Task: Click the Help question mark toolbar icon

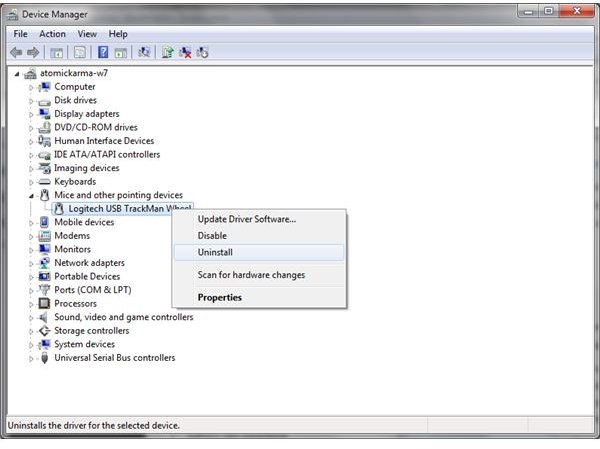Action: click(x=103, y=52)
